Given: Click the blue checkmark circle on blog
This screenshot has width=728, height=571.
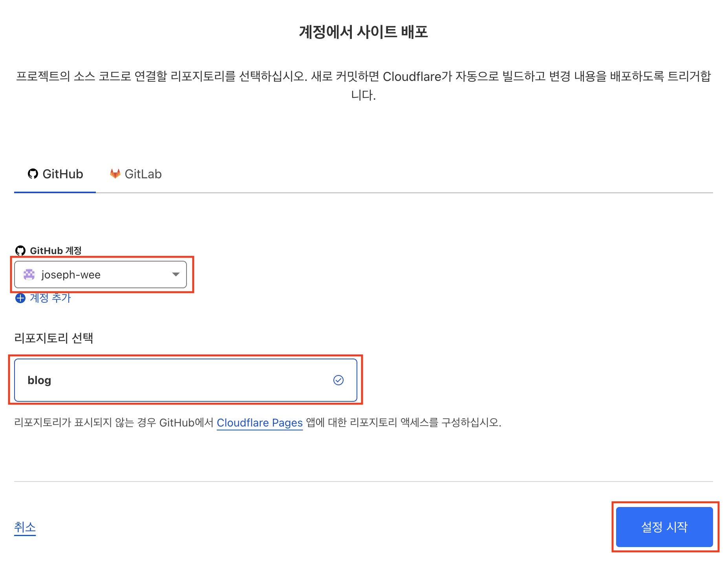Looking at the screenshot, I should coord(338,380).
